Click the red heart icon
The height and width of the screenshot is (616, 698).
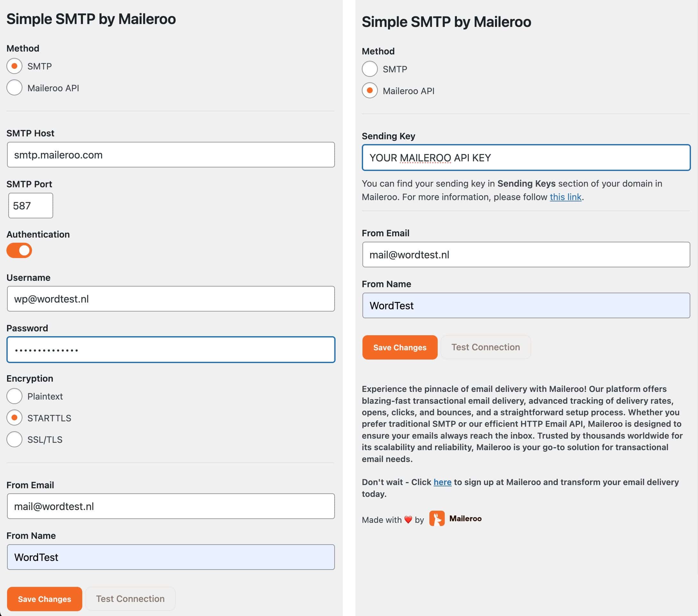(408, 520)
